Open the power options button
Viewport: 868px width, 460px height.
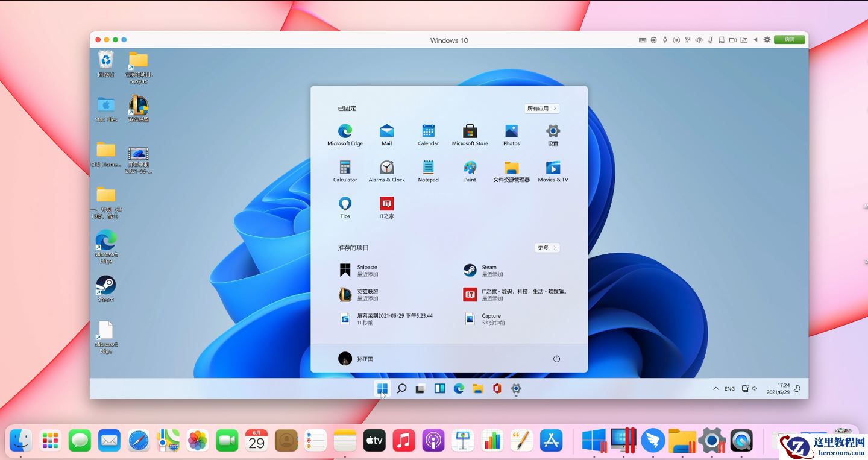[x=556, y=359]
